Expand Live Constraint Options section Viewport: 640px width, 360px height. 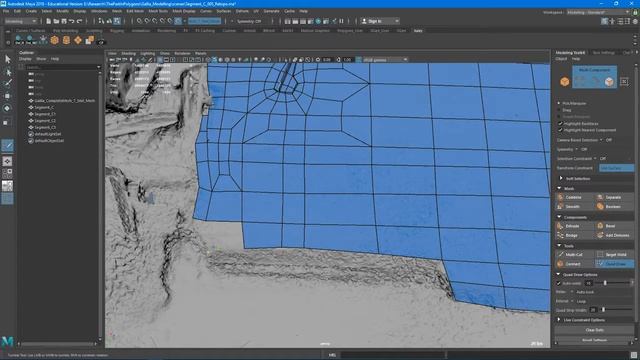[559, 320]
